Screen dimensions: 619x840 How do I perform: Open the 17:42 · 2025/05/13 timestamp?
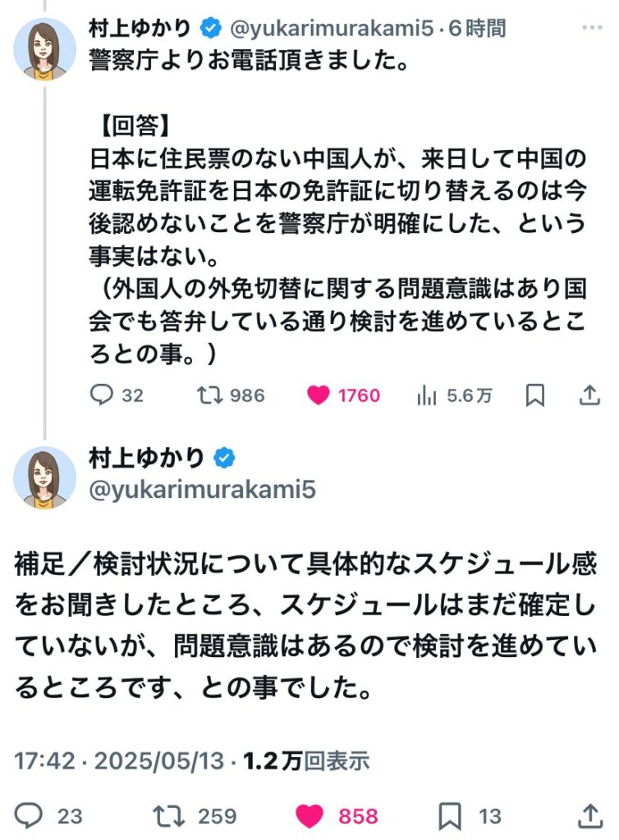pyautogui.click(x=119, y=760)
